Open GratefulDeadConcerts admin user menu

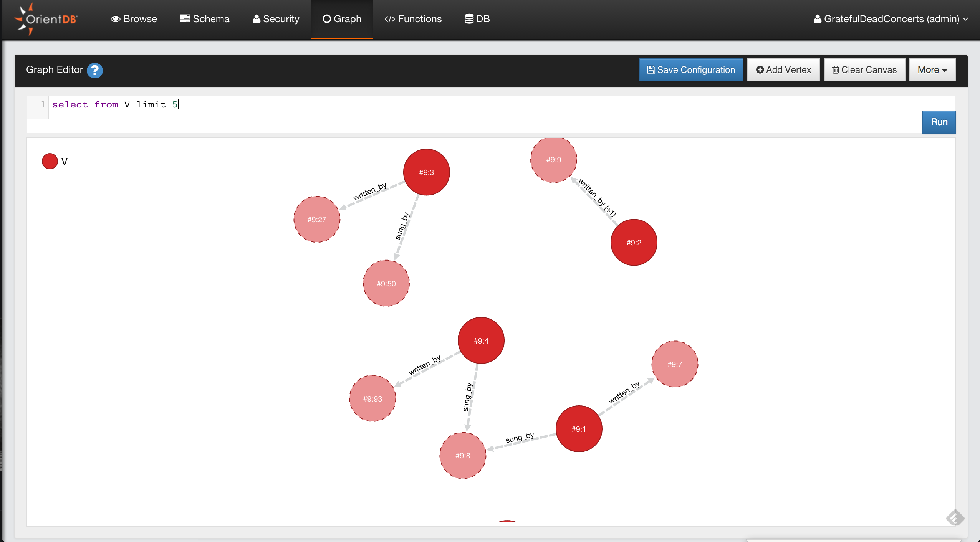(891, 19)
